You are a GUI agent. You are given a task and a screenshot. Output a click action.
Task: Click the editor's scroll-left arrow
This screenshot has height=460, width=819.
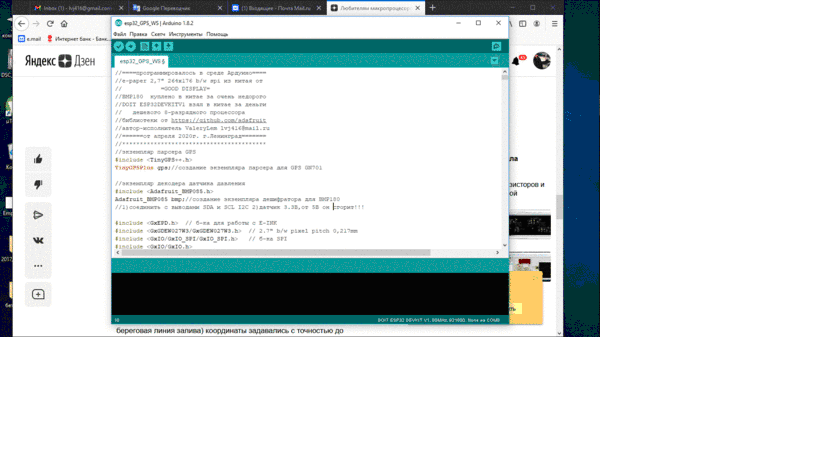click(118, 252)
